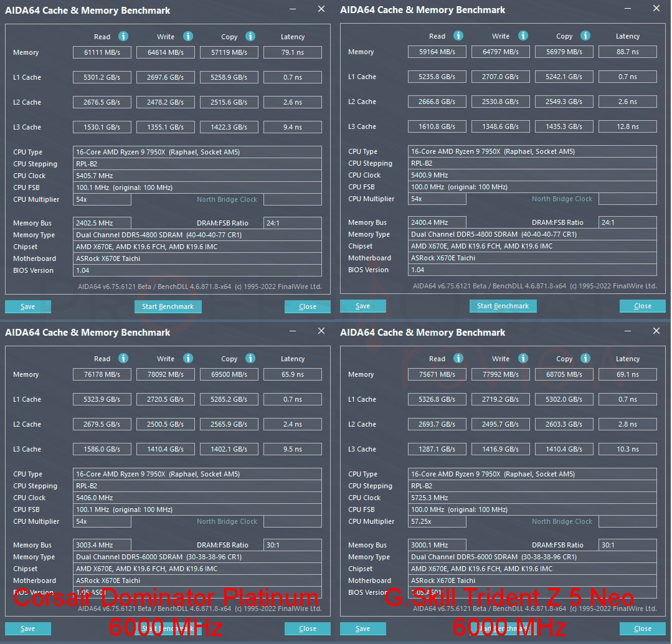Select the 57119 MB/s memory copy value
The height and width of the screenshot is (644, 672).
[x=229, y=52]
